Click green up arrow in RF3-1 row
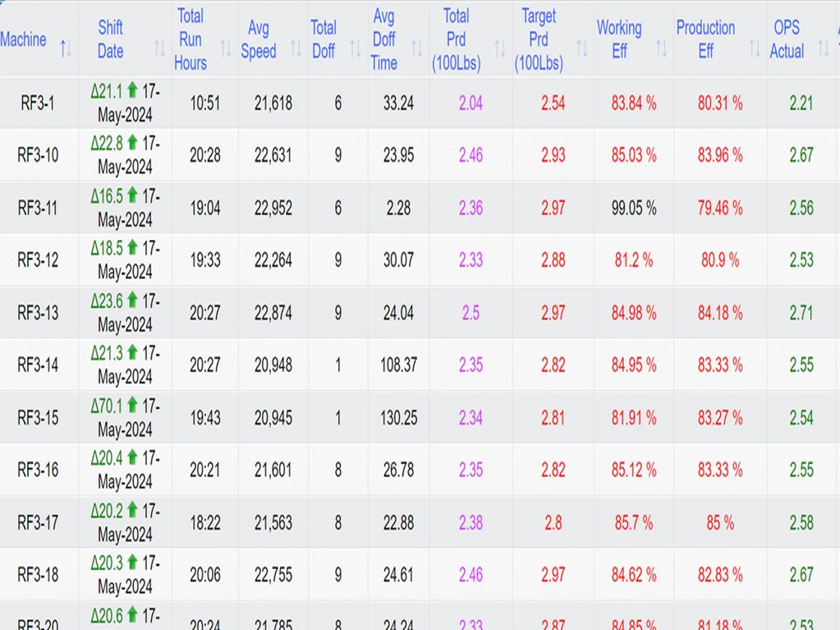840x630 pixels. coord(132,91)
